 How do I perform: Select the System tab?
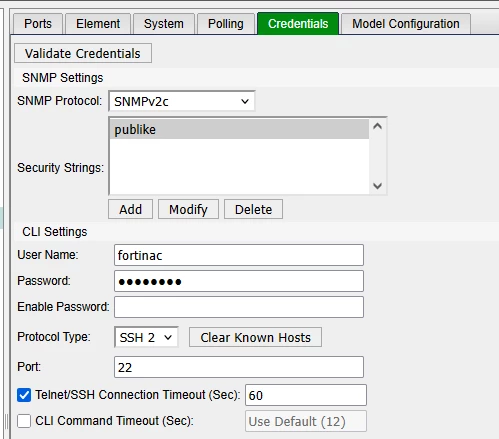point(164,24)
